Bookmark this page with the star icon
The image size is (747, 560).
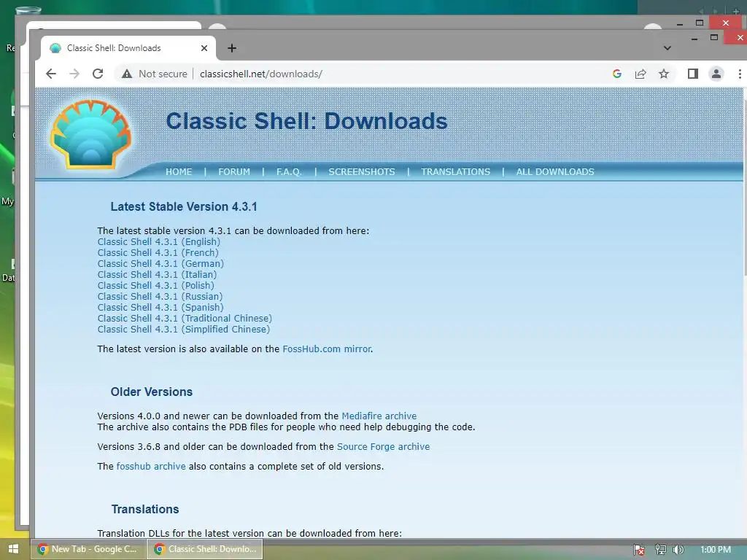pyautogui.click(x=664, y=74)
